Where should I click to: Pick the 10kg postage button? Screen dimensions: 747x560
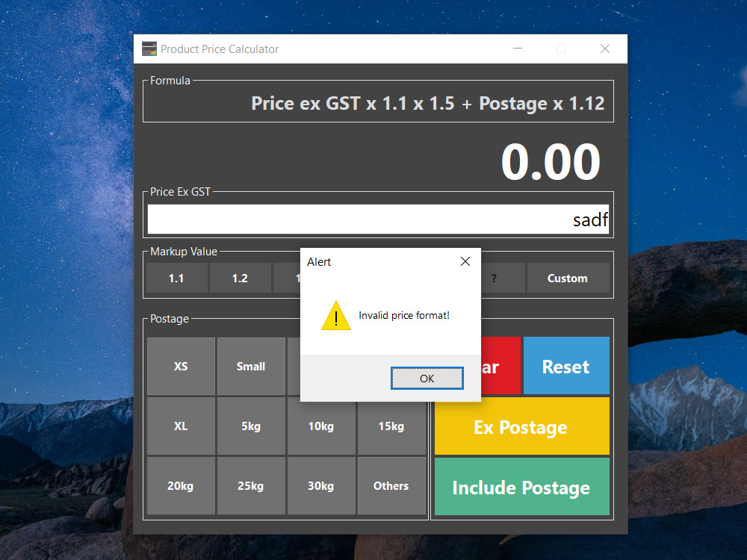click(321, 428)
